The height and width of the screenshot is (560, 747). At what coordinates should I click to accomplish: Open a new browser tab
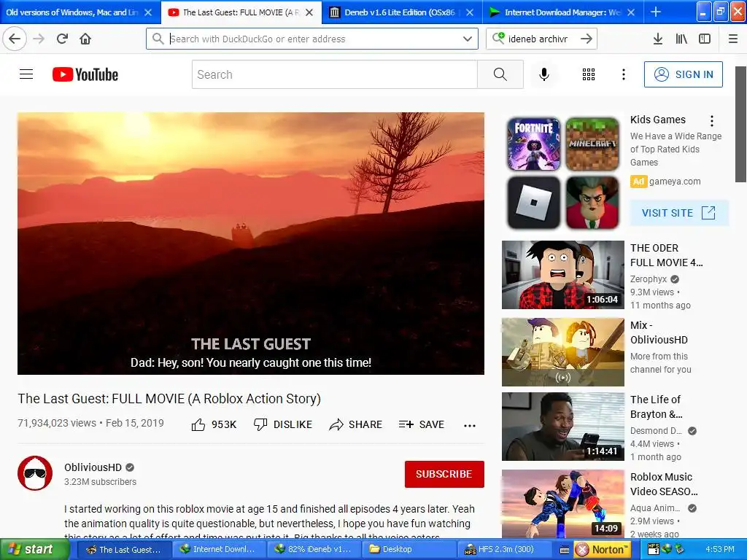(656, 12)
